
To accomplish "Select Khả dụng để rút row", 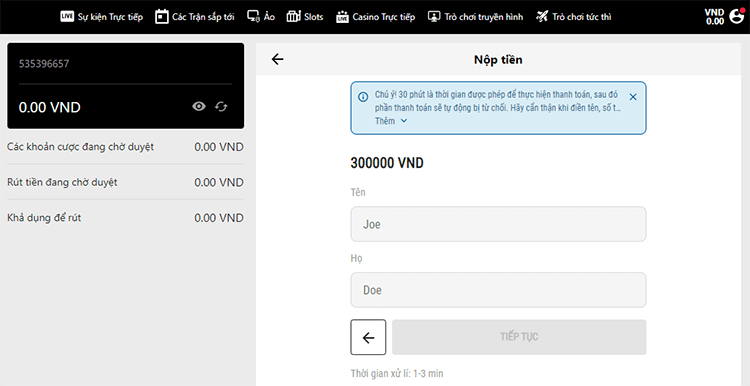I will point(125,218).
